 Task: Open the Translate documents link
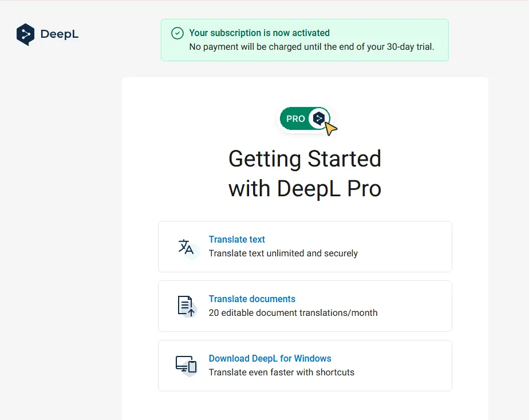click(252, 299)
